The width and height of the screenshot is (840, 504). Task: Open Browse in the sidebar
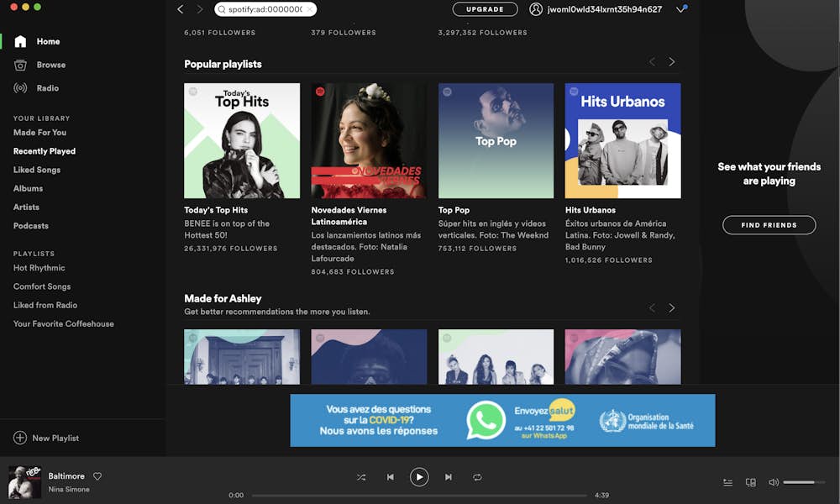coord(50,65)
